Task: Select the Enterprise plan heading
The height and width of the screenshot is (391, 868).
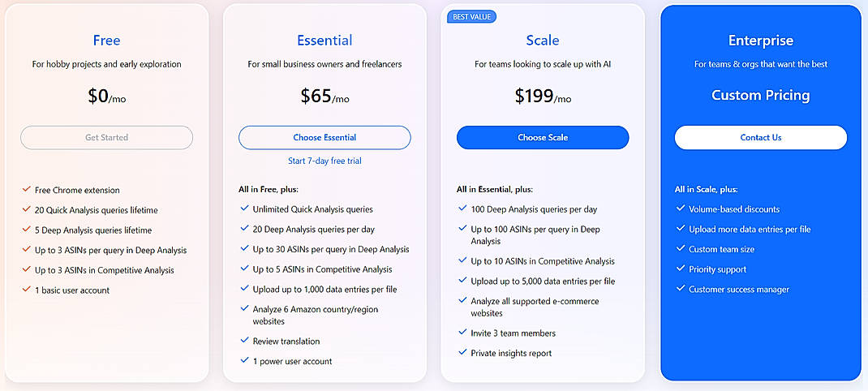Action: (x=760, y=41)
